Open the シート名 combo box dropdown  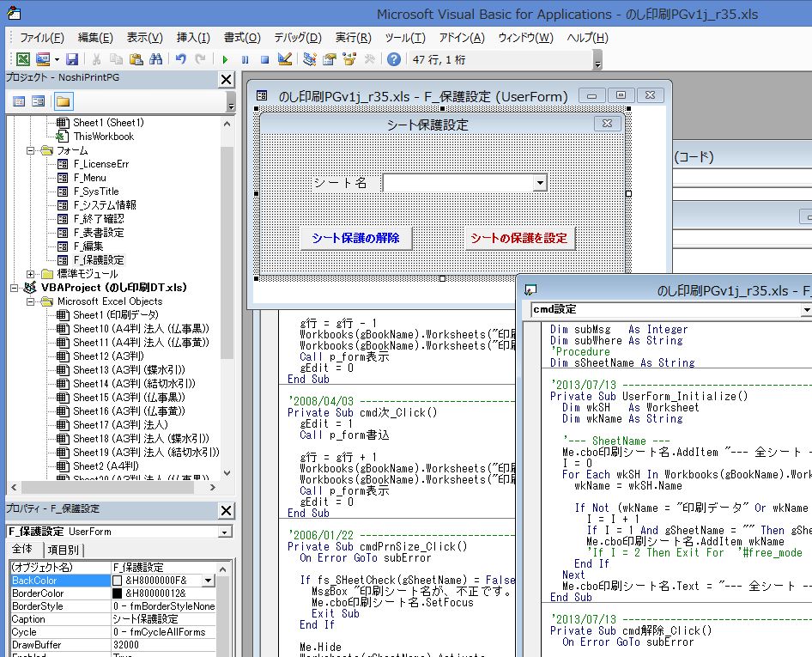[539, 183]
